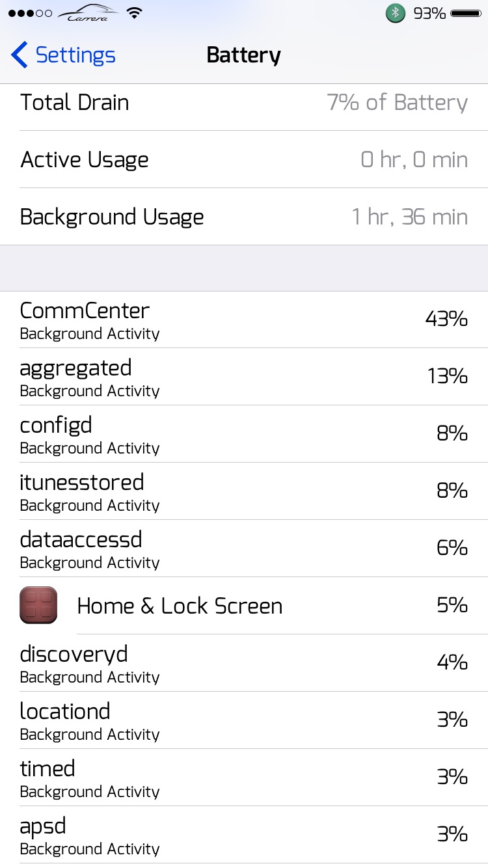Tap the Background Usage row
Viewport: 488px width, 868px height.
pyautogui.click(x=244, y=217)
